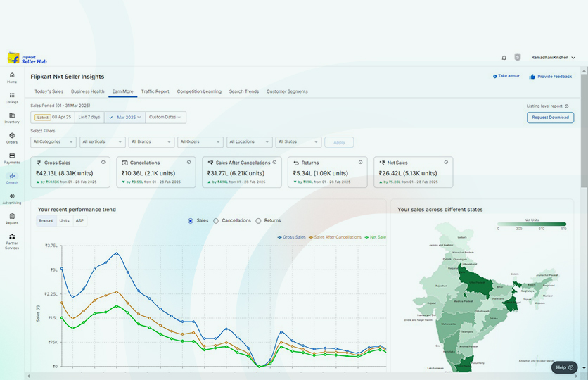The height and width of the screenshot is (380, 588).
Task: Go to Listings in sidebar
Action: coord(12,97)
